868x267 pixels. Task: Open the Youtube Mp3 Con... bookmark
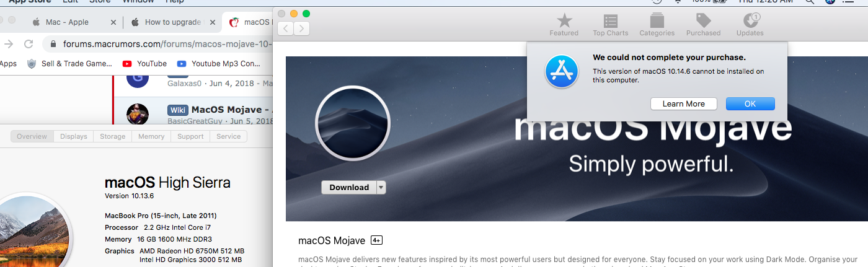(x=219, y=63)
